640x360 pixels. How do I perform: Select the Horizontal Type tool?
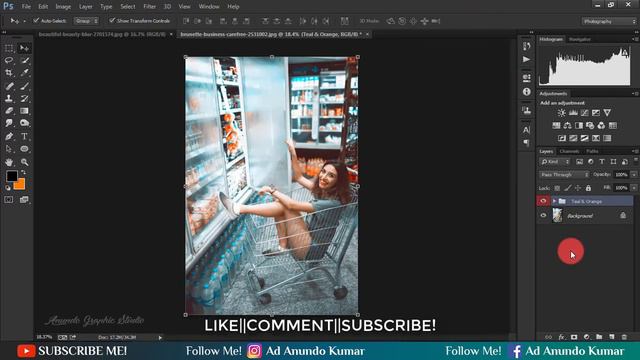coord(24,136)
